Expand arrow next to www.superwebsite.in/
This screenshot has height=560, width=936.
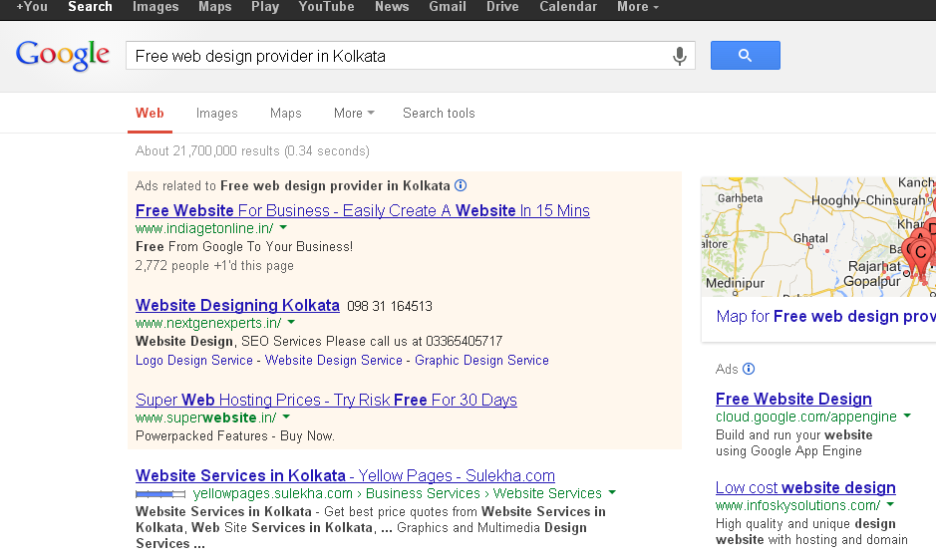pos(286,417)
